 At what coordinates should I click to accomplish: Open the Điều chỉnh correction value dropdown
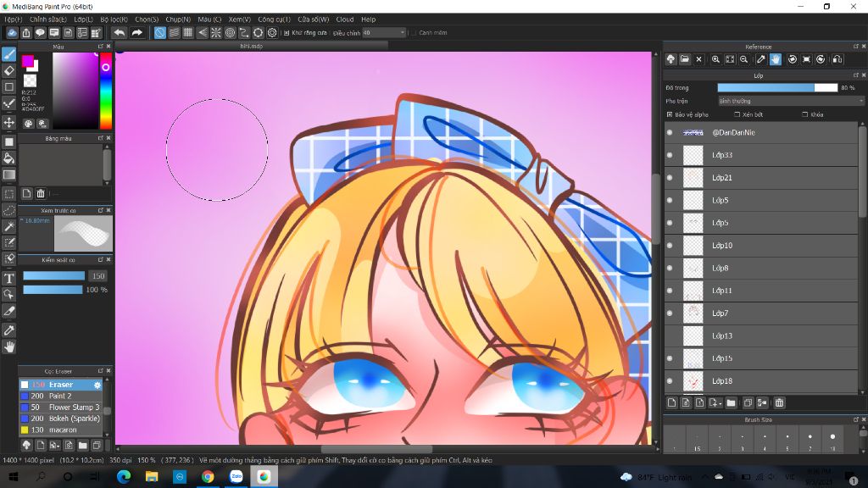pyautogui.click(x=384, y=33)
